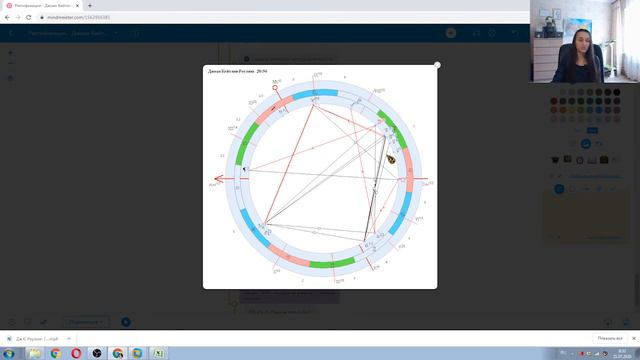Open File Explorer from taskbar

(x=35, y=353)
